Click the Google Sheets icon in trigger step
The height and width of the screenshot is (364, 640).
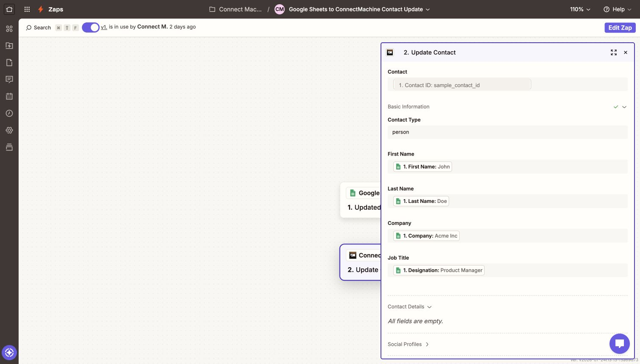point(353,193)
